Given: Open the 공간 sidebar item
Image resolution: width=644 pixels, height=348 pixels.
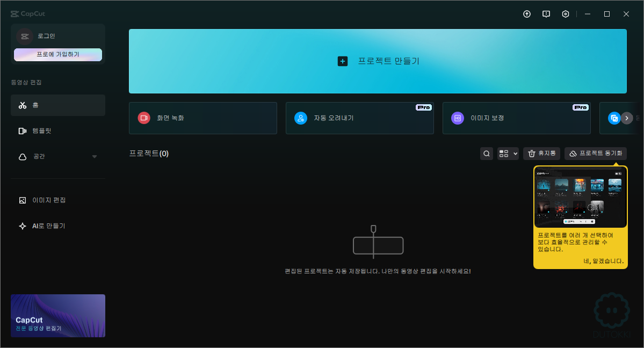Looking at the screenshot, I should tap(58, 156).
